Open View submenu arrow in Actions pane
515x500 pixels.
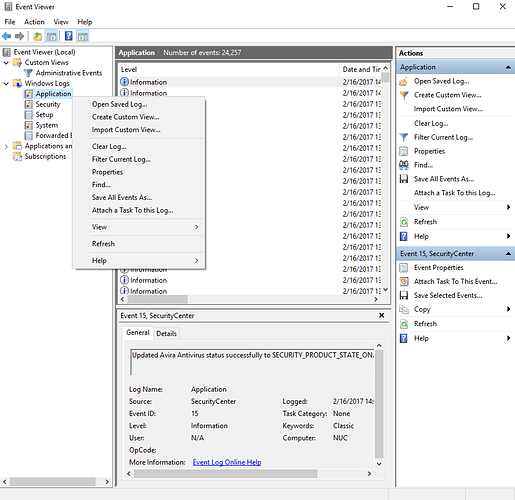[508, 207]
